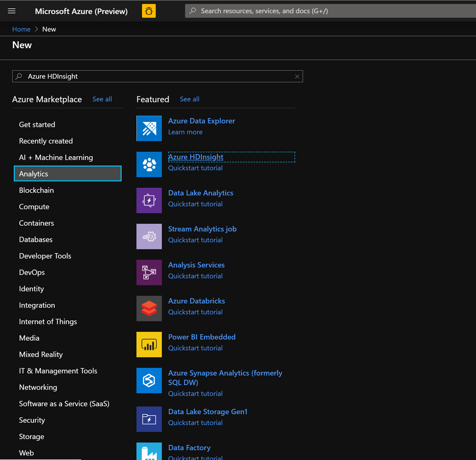Screen dimensions: 476x460
Task: Click the Data Factory icon
Action: pos(149,451)
